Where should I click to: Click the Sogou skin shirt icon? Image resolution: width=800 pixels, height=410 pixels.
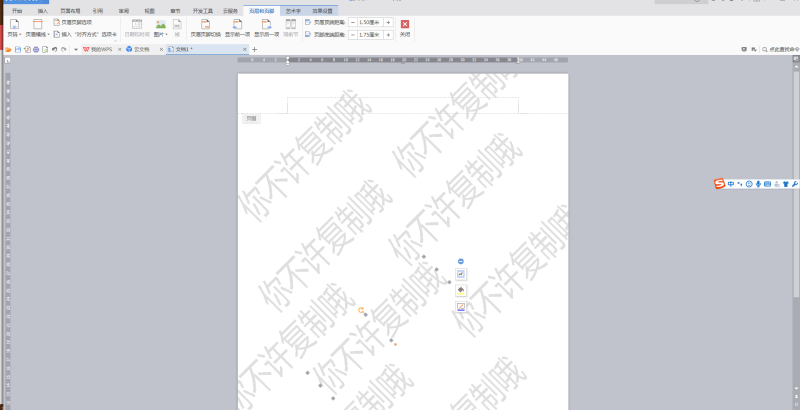786,184
